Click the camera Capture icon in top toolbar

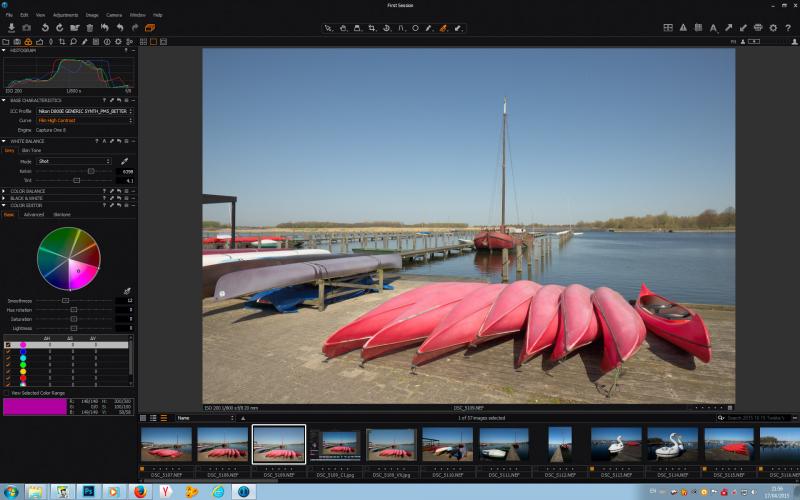(x=27, y=28)
